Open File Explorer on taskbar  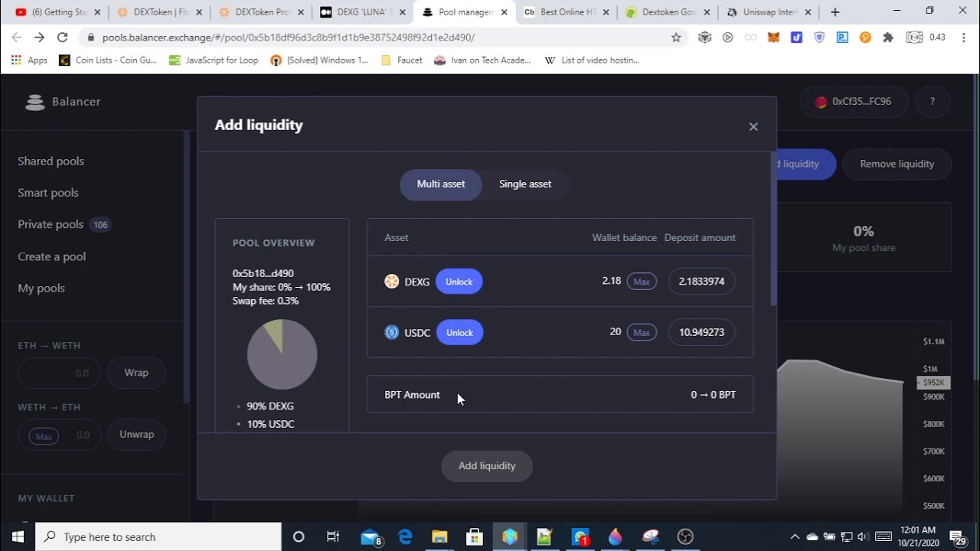click(439, 536)
